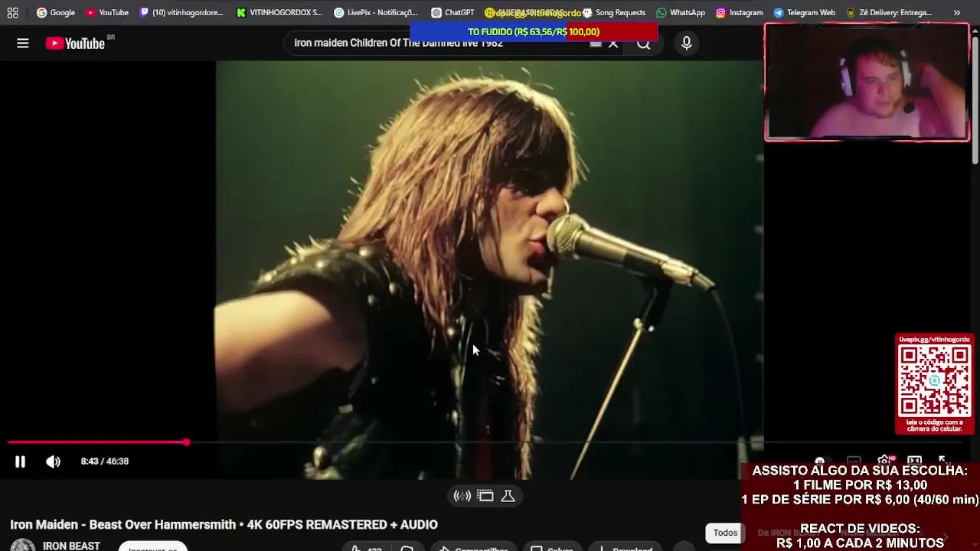Enter fullscreen mode on the player
The height and width of the screenshot is (551, 980).
pos(944,461)
